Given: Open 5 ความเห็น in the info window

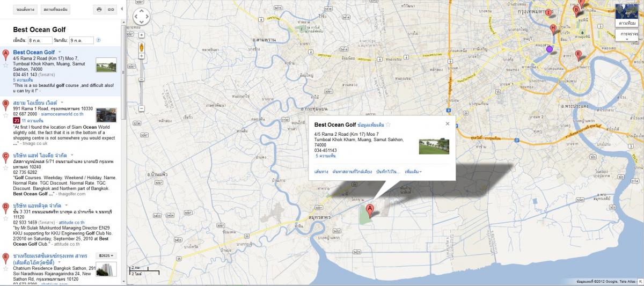Looking at the screenshot, I should (325, 156).
